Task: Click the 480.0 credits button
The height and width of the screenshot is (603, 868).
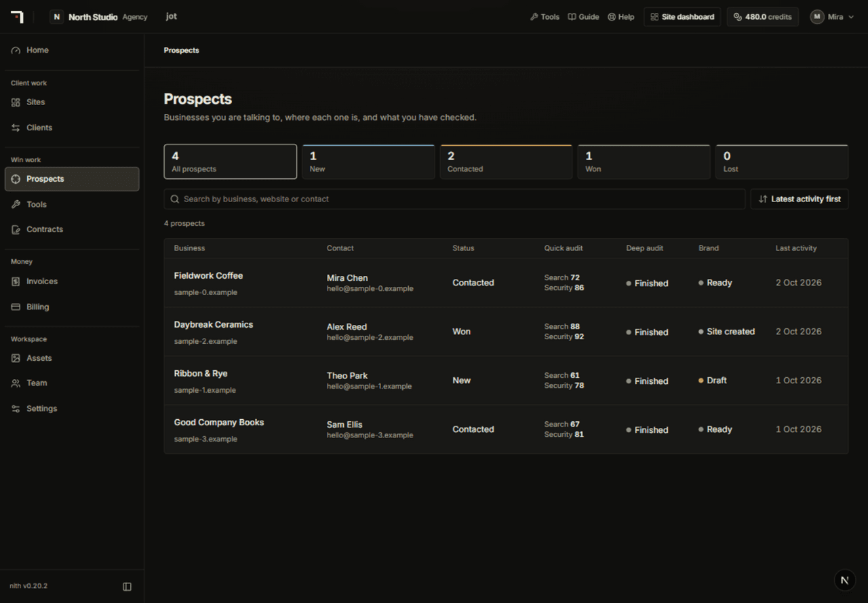Action: click(763, 17)
